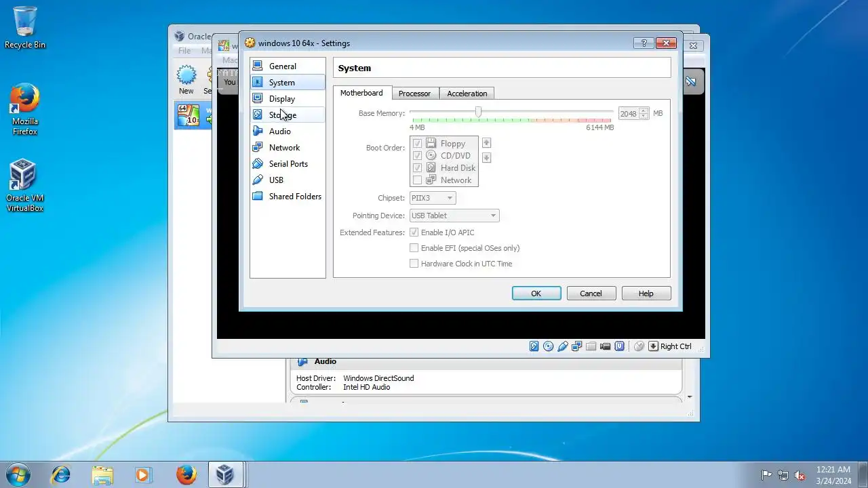Open the General settings category

[x=288, y=66]
